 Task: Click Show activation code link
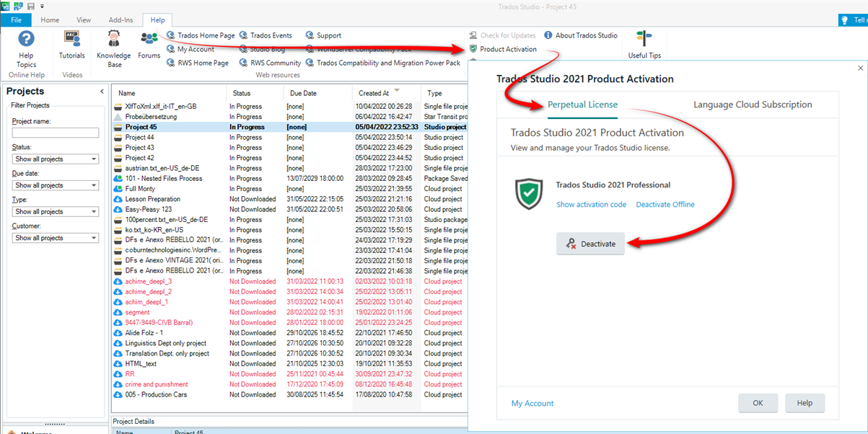[x=591, y=205]
